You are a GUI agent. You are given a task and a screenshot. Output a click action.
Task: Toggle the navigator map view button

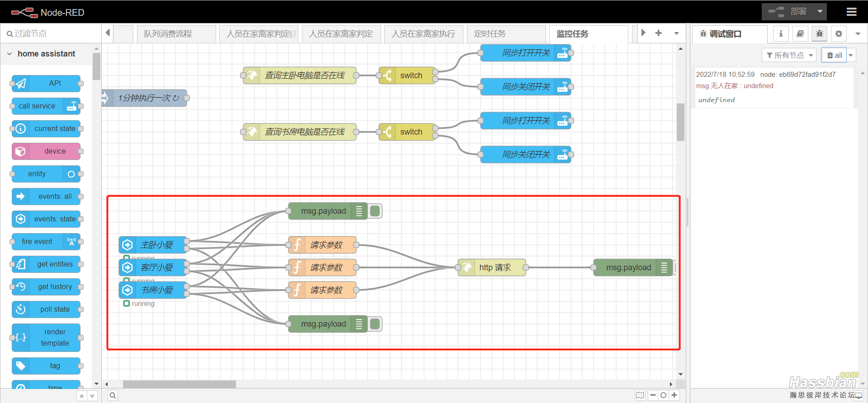point(640,395)
